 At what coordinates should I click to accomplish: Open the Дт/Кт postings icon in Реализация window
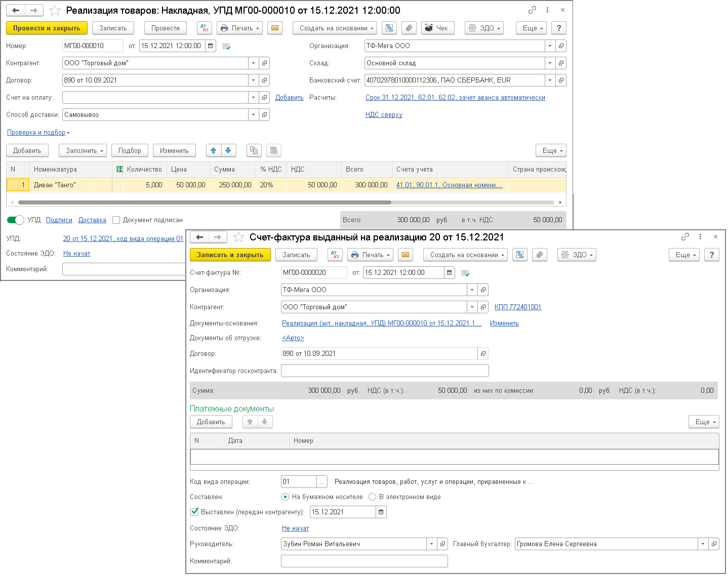[x=205, y=28]
